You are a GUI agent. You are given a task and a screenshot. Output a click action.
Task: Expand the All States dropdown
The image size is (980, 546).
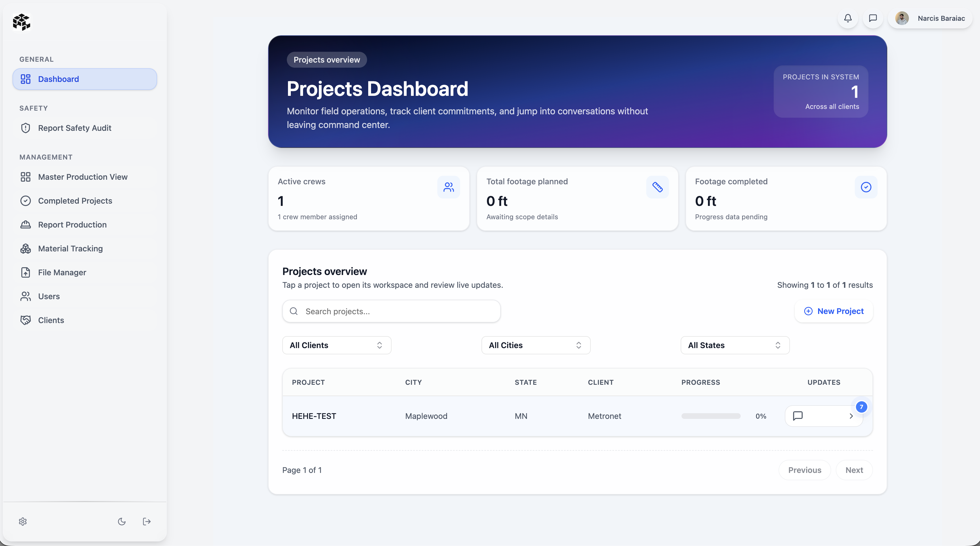point(735,345)
